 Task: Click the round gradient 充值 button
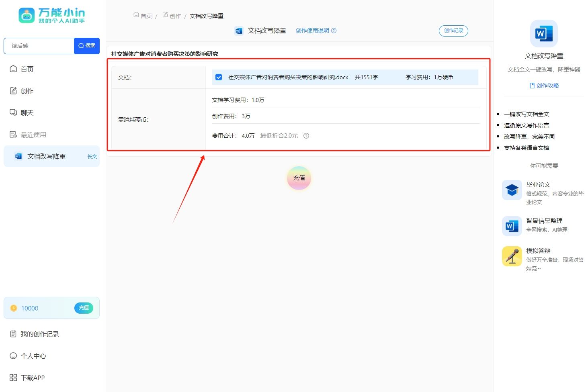(x=299, y=178)
